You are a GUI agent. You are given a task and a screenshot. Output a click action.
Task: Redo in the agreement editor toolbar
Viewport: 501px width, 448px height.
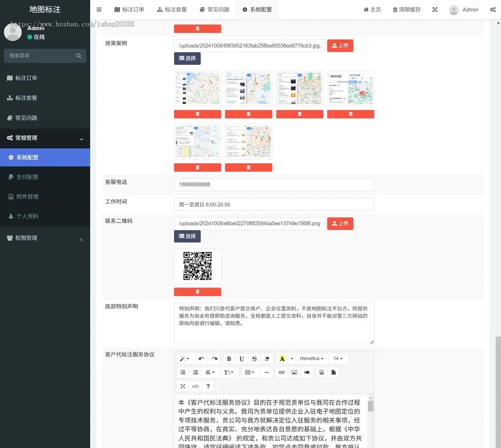click(214, 359)
